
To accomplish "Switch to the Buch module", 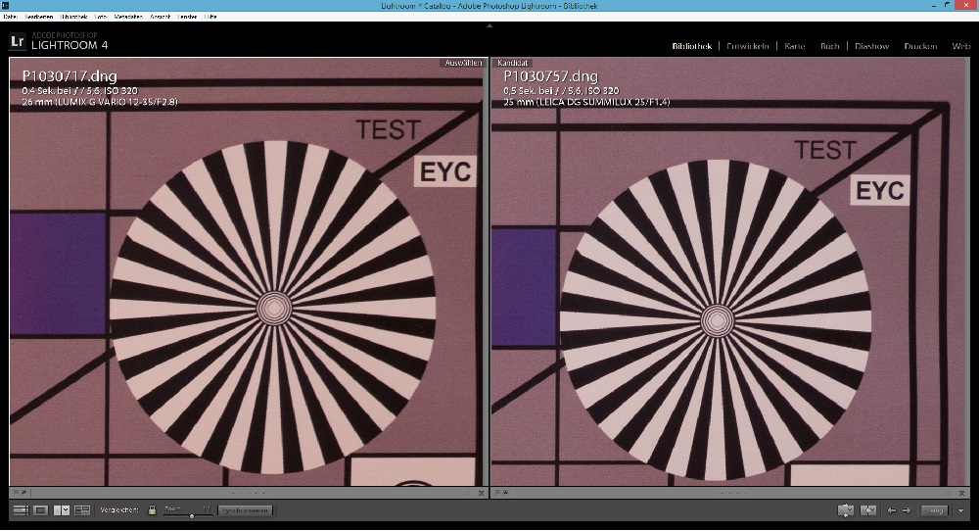I will tap(830, 46).
